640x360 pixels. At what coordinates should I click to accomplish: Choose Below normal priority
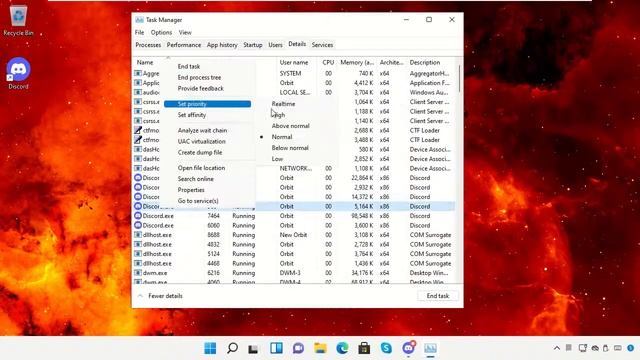point(290,148)
